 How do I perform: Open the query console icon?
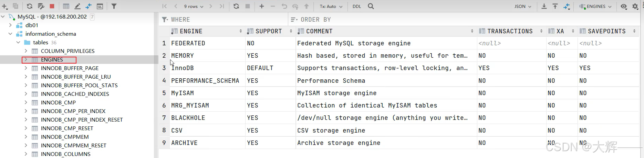(x=100, y=6)
